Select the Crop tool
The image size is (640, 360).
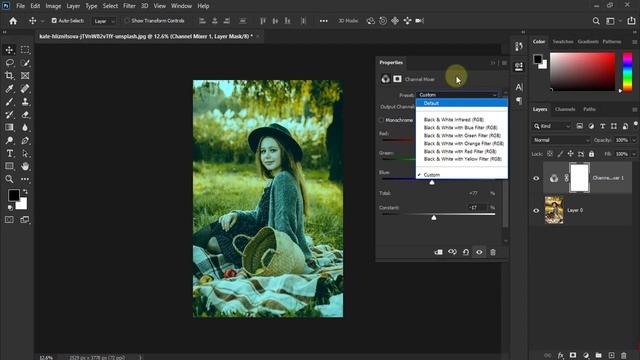pos(9,76)
